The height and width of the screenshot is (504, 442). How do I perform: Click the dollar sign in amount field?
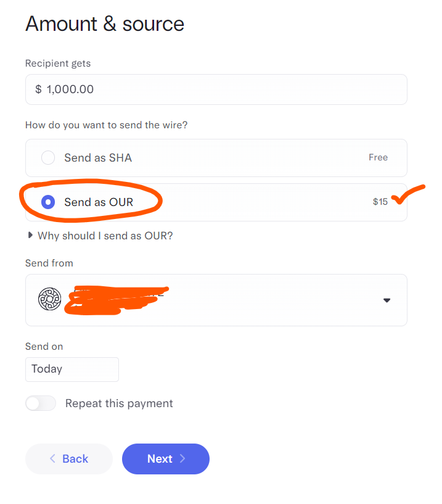click(x=39, y=89)
